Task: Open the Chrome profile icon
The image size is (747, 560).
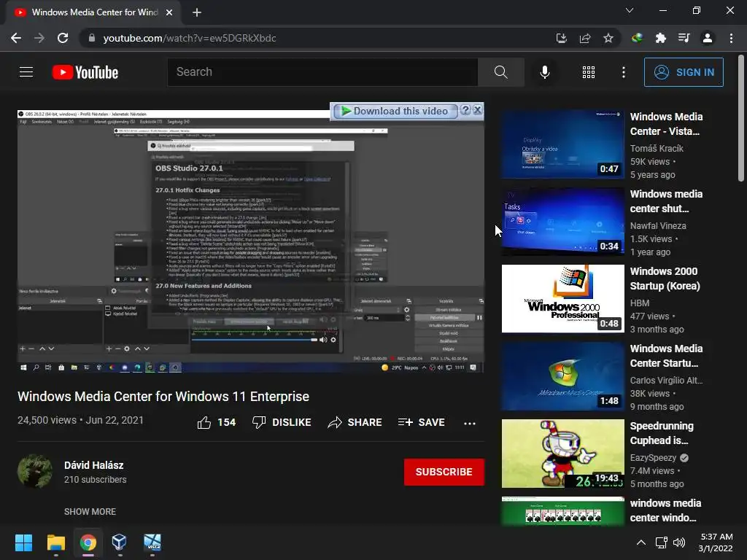Action: pyautogui.click(x=708, y=38)
